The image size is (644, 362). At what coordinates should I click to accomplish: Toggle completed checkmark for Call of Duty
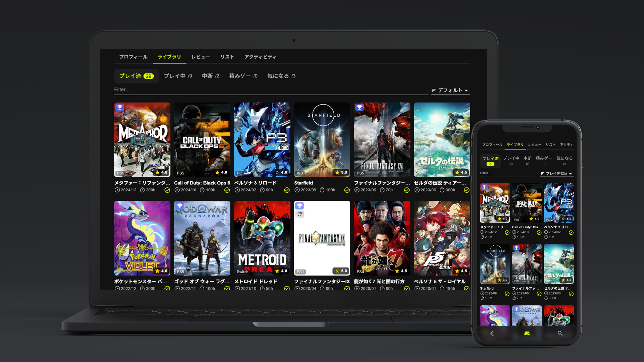click(227, 190)
